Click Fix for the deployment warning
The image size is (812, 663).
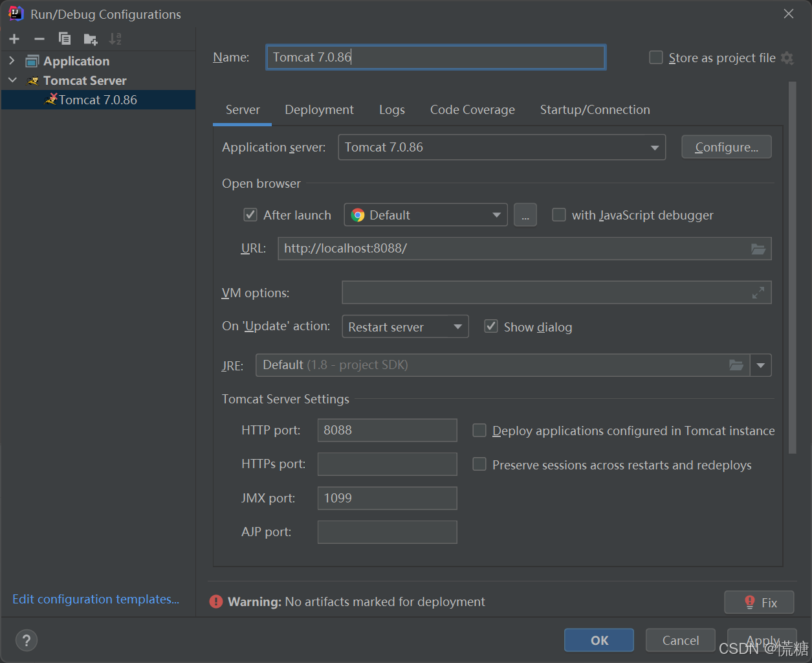[760, 602]
